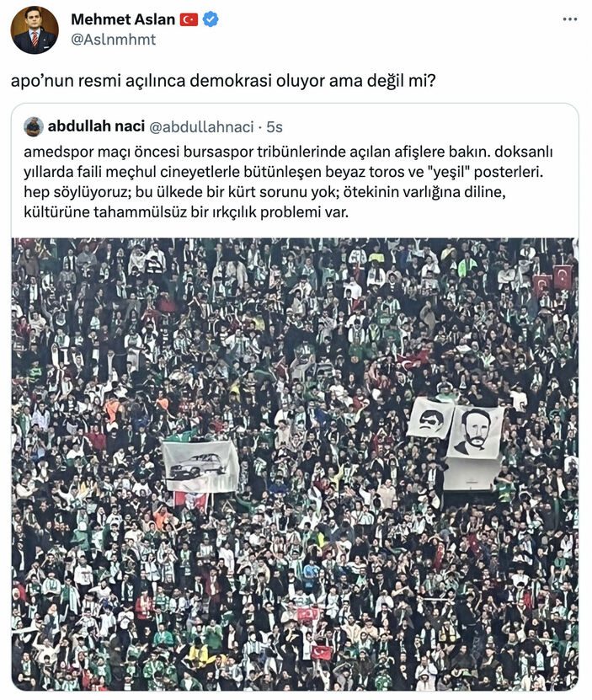Image resolution: width=592 pixels, height=700 pixels.
Task: Click the blue verified badge
Action: [211, 19]
